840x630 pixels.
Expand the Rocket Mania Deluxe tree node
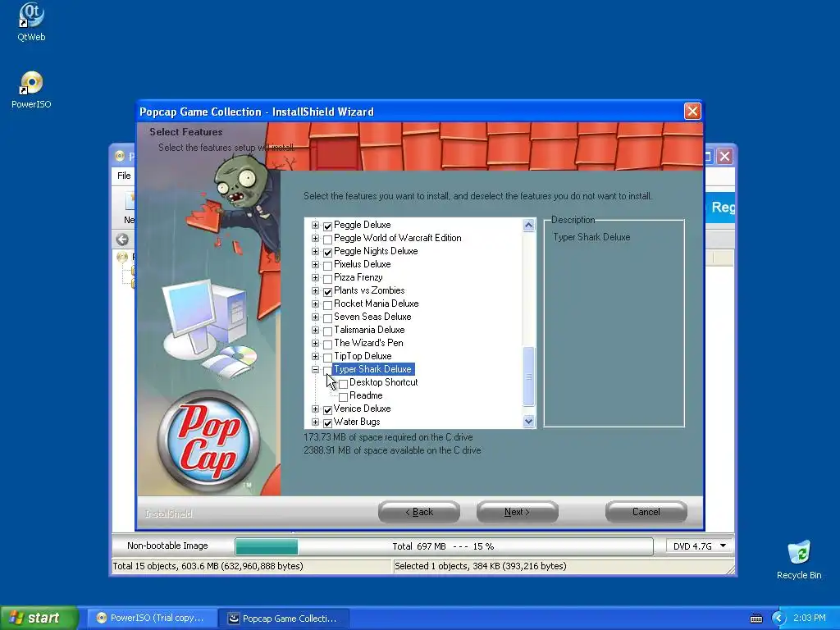tap(316, 304)
